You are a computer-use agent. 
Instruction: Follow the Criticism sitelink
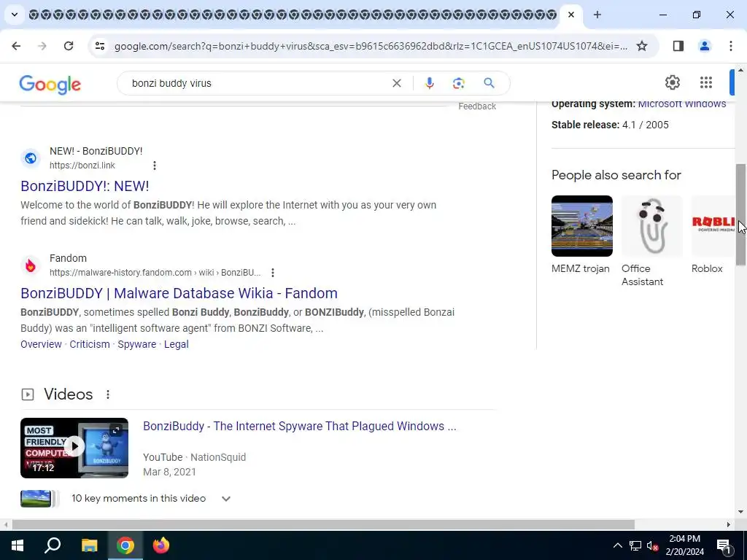click(90, 344)
